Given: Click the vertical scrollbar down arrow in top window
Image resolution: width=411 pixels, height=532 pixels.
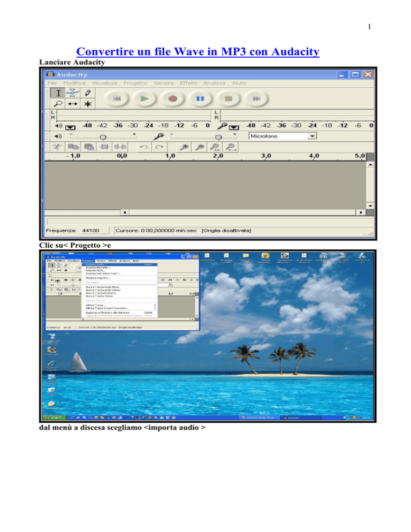Looking at the screenshot, I should point(370,206).
